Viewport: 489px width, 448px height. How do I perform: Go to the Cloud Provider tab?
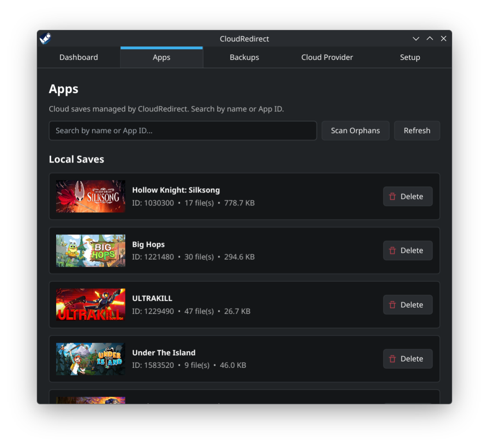click(x=327, y=58)
